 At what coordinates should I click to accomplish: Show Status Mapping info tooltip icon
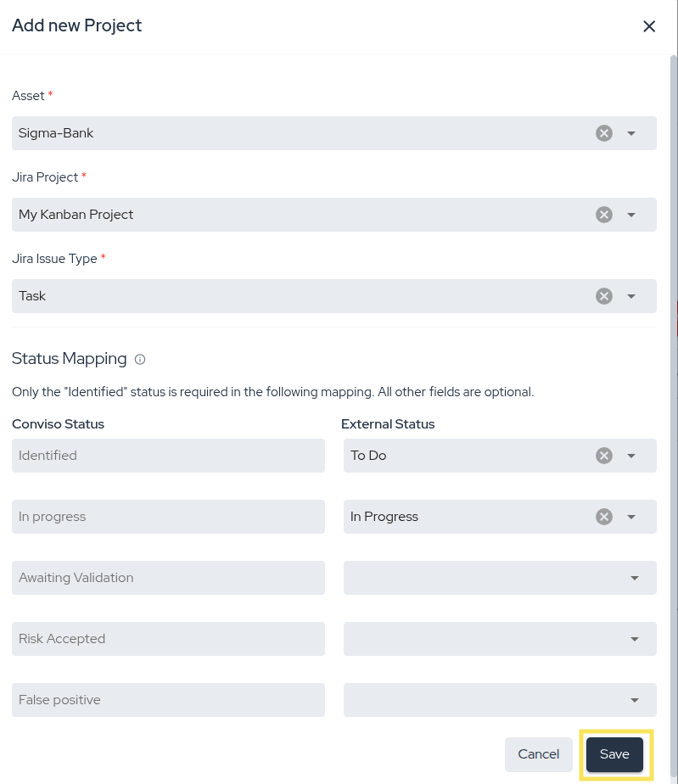click(x=140, y=360)
